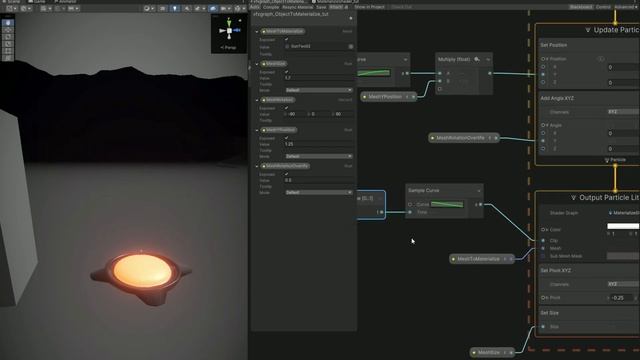Click Persp label under orientation gizmo
Image resolution: width=640 pixels, height=360 pixels.
(228, 48)
